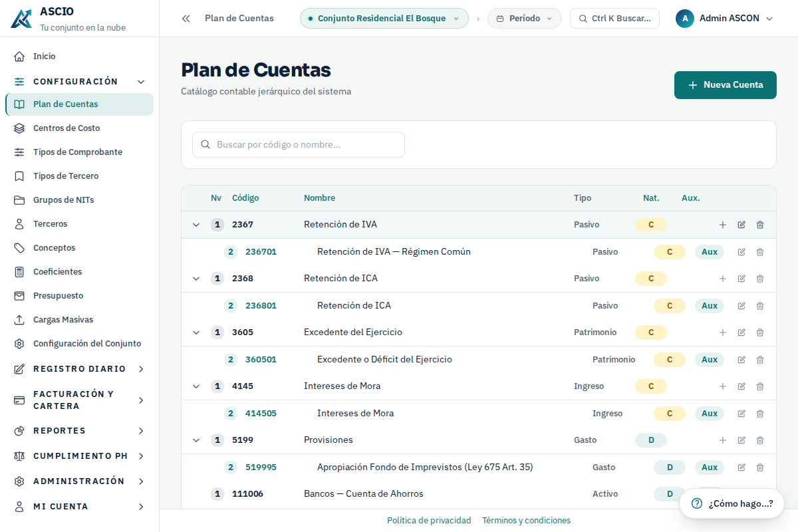This screenshot has height=532, width=798.
Task: Open Tipos de Tercero
Action: tap(80, 176)
